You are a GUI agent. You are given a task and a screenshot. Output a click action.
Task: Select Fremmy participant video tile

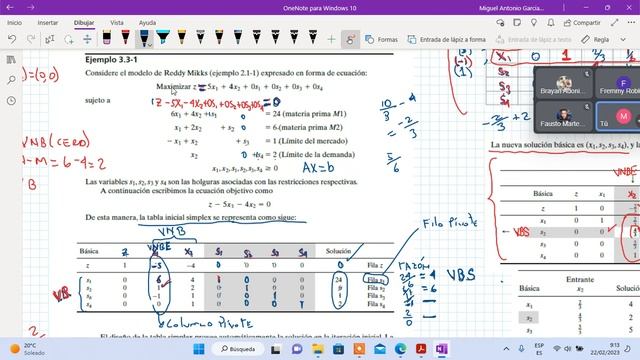tap(618, 83)
